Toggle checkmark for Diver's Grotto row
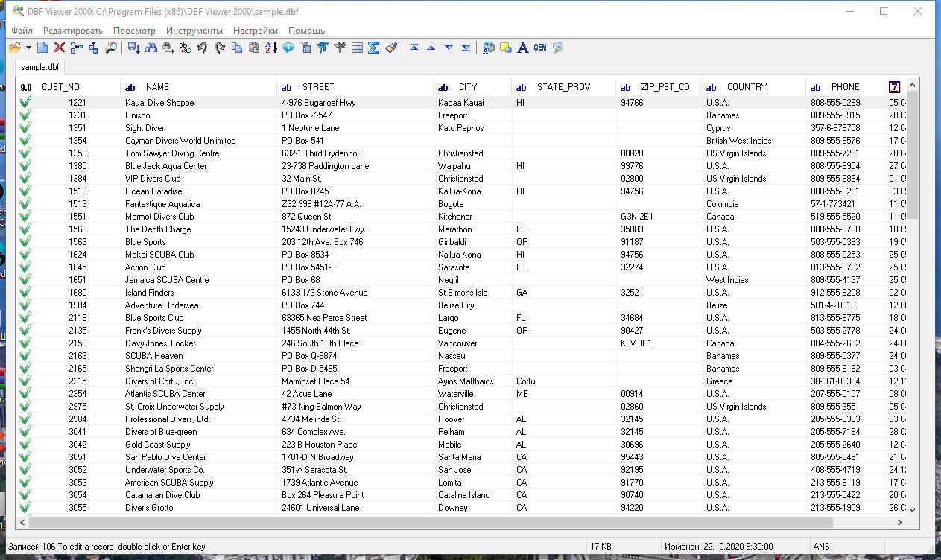This screenshot has width=941, height=560. pyautogui.click(x=25, y=508)
